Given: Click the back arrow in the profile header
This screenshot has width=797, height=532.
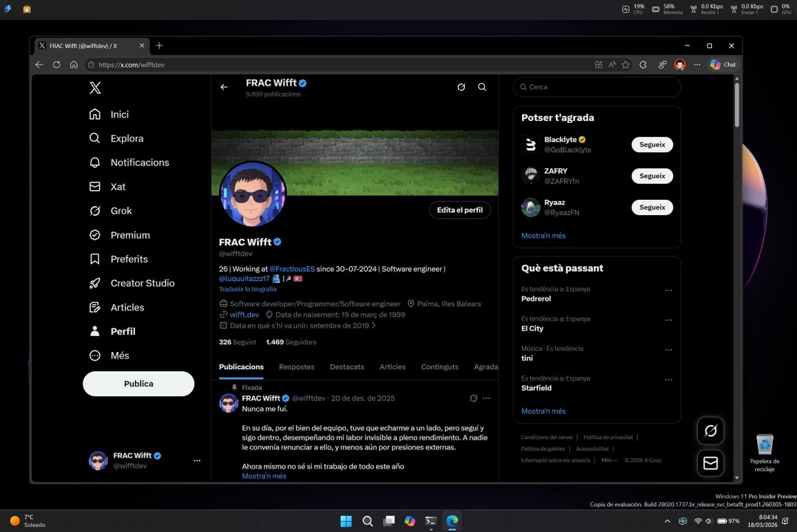Looking at the screenshot, I should [224, 87].
